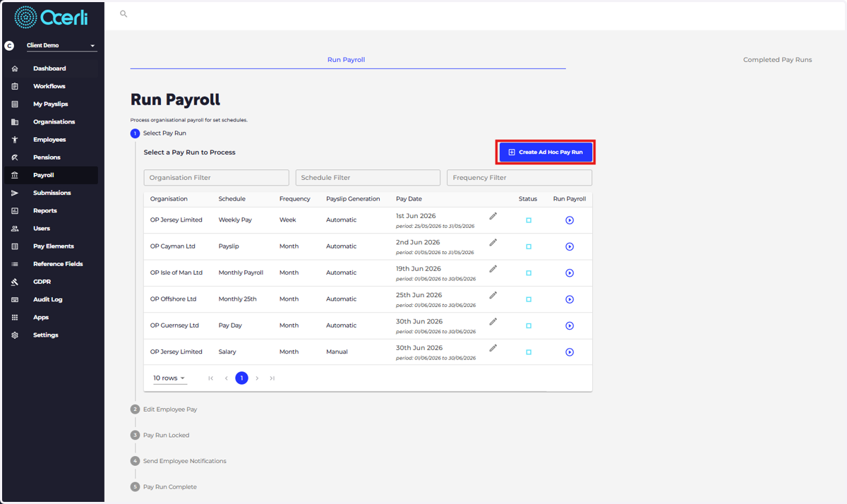The height and width of the screenshot is (504, 847).
Task: Click the Pay Run Locked step
Action: (x=160, y=435)
